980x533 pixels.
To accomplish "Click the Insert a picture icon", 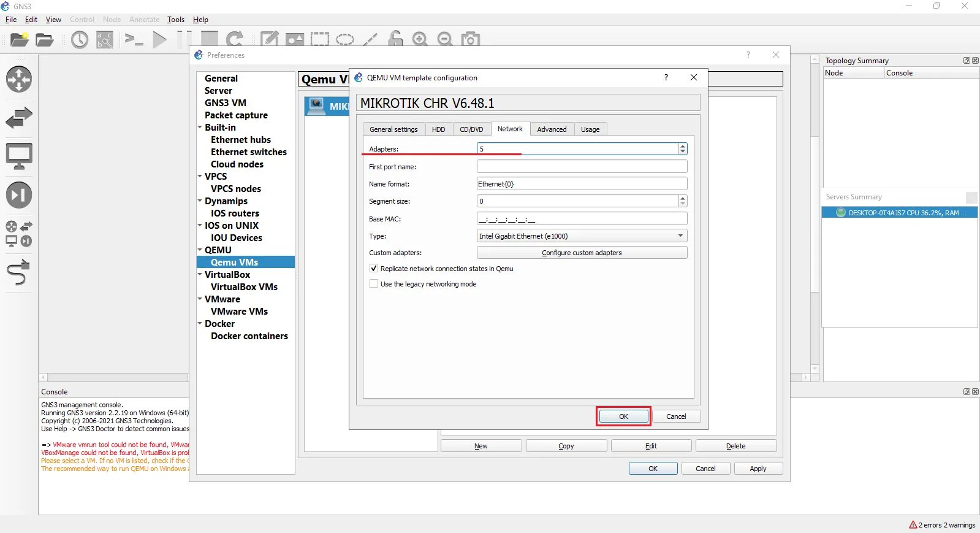I will coord(295,39).
